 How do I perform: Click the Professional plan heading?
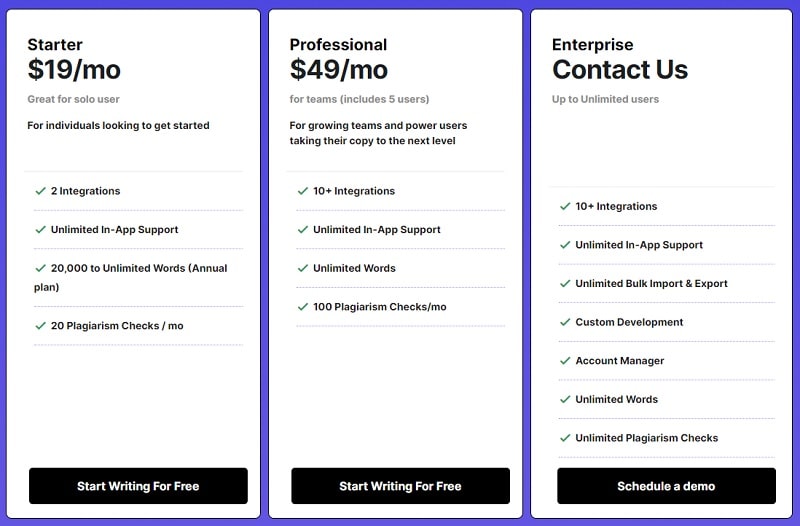[x=338, y=45]
